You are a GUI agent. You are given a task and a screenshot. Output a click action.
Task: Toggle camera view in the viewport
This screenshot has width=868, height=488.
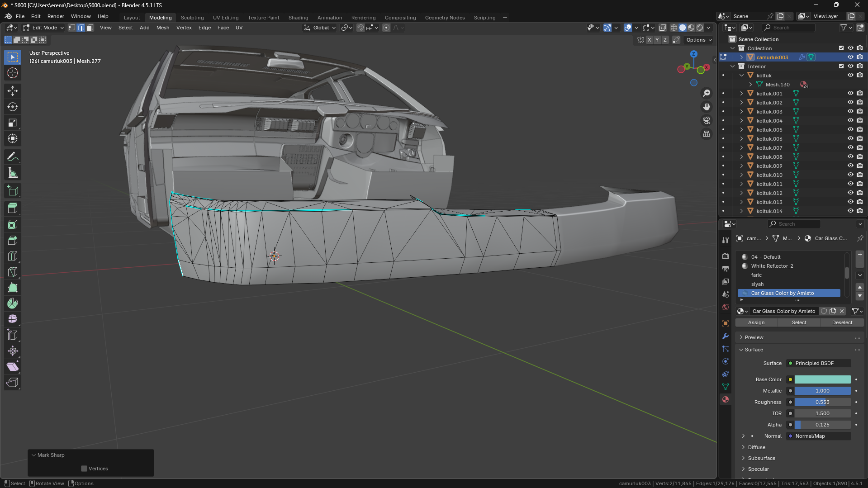[x=706, y=120]
